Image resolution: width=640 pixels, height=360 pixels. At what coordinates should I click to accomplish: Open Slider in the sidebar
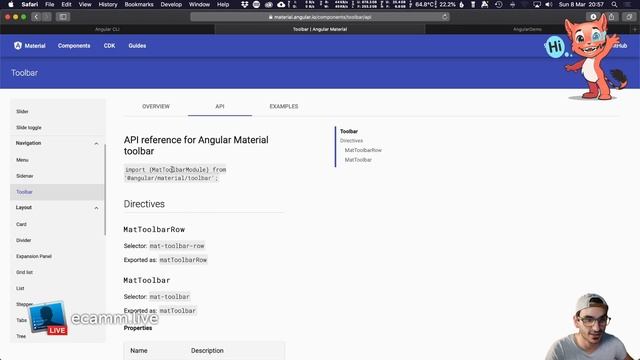22,111
